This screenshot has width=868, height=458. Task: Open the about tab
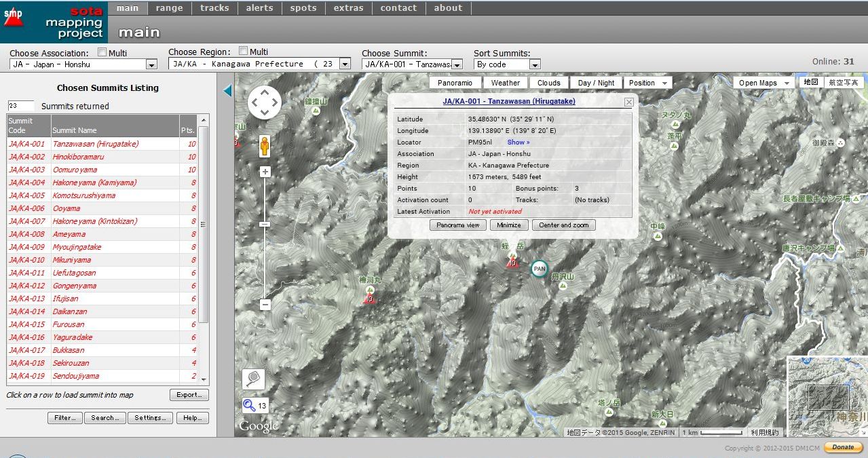click(x=448, y=8)
